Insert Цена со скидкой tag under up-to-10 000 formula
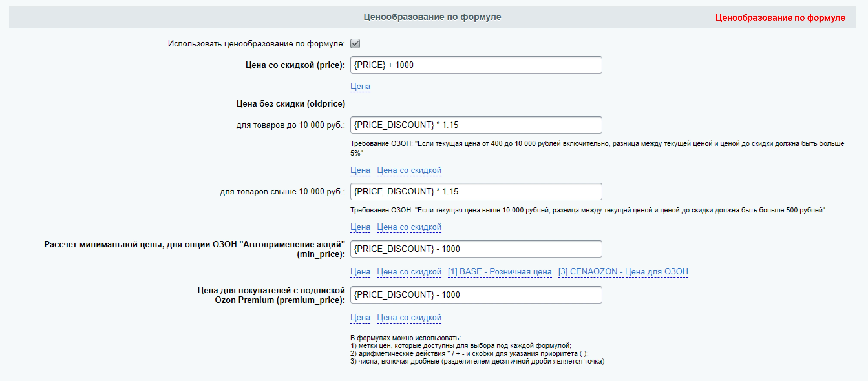This screenshot has height=381, width=868. tap(409, 170)
